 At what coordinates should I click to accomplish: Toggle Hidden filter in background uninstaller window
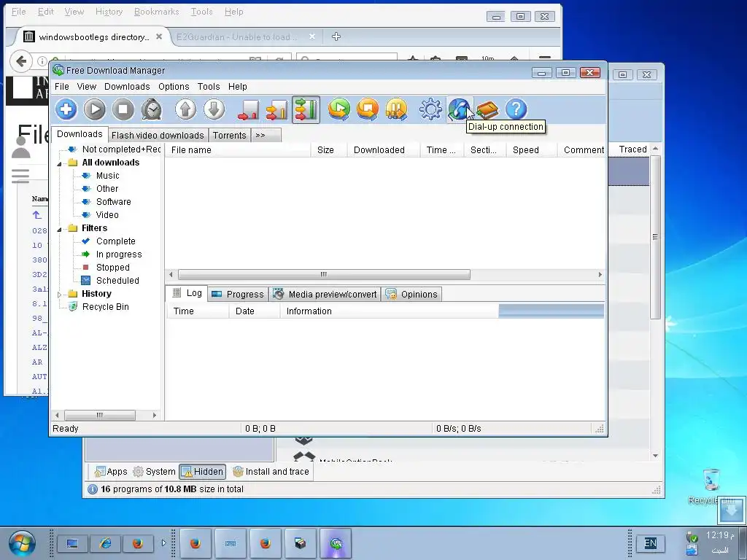(203, 472)
